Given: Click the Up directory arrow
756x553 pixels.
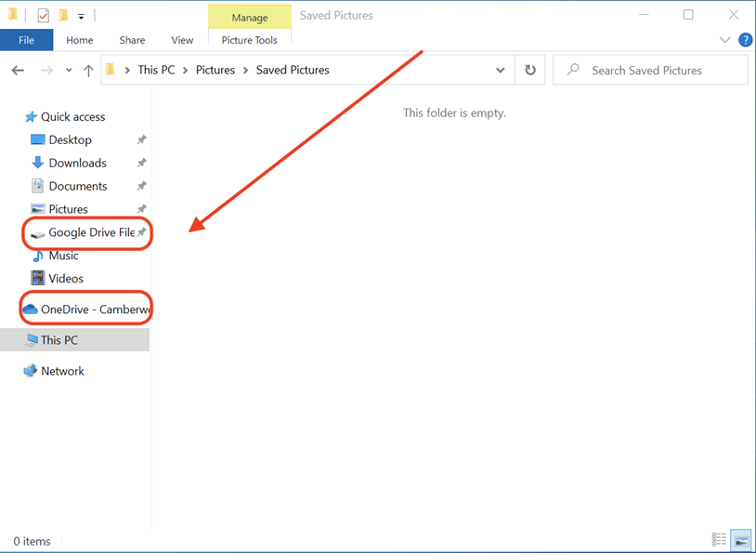Looking at the screenshot, I should [x=88, y=71].
